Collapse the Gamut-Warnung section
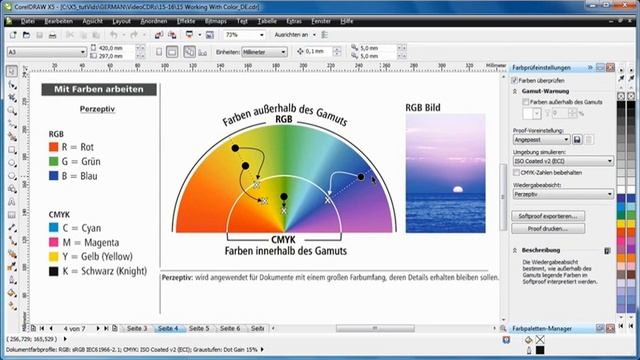Image resolution: width=640 pixels, height=360 pixels. [x=515, y=91]
